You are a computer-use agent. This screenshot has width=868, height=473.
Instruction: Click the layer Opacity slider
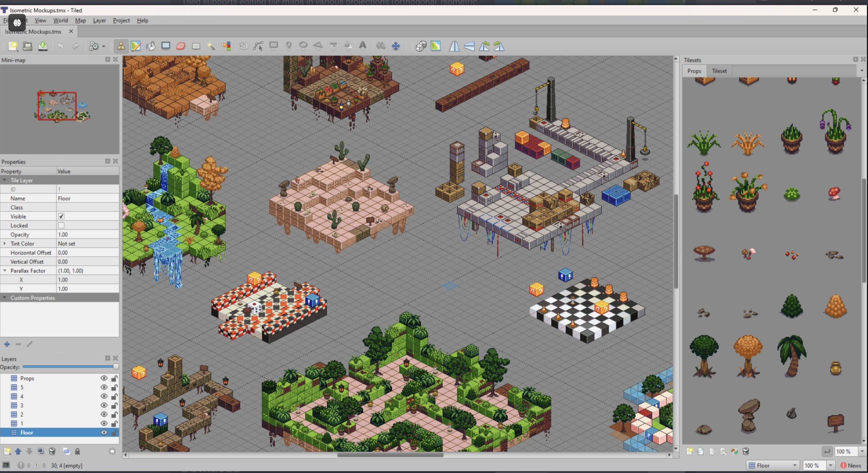coord(70,367)
